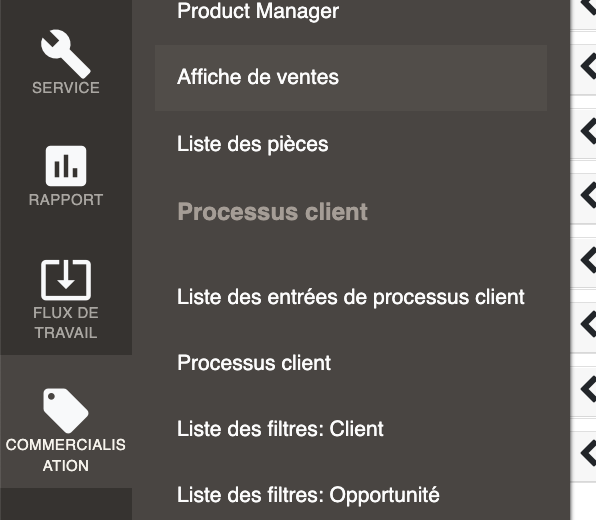This screenshot has height=520, width=596.
Task: Open the Product Manager menu entry
Action: pyautogui.click(x=258, y=11)
